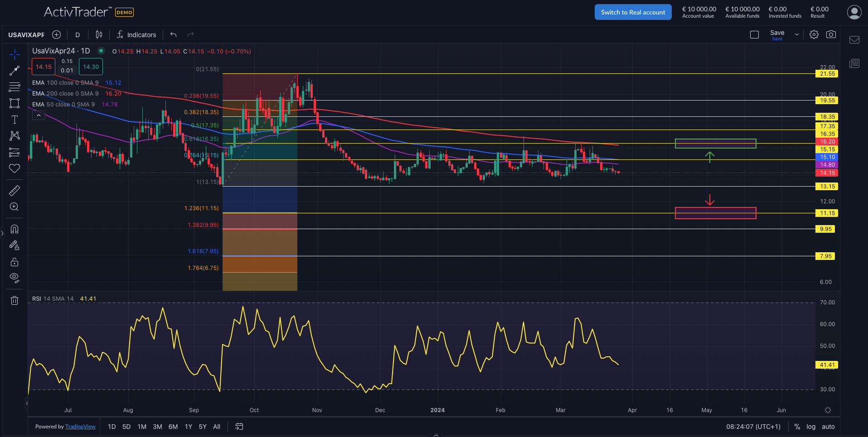Click the Switch to Real account button
The width and height of the screenshot is (868, 437).
[x=633, y=12]
